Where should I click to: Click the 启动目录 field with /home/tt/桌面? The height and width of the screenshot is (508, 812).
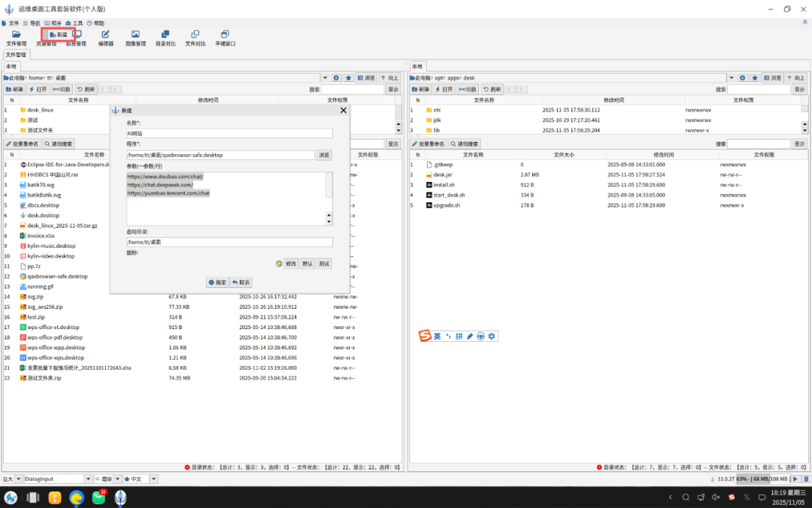point(229,242)
